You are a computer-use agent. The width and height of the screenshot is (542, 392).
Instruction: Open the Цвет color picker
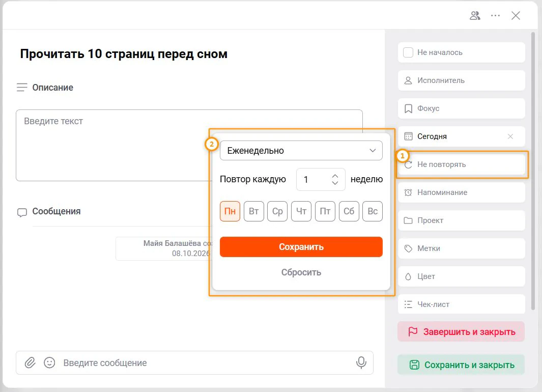click(x=462, y=276)
